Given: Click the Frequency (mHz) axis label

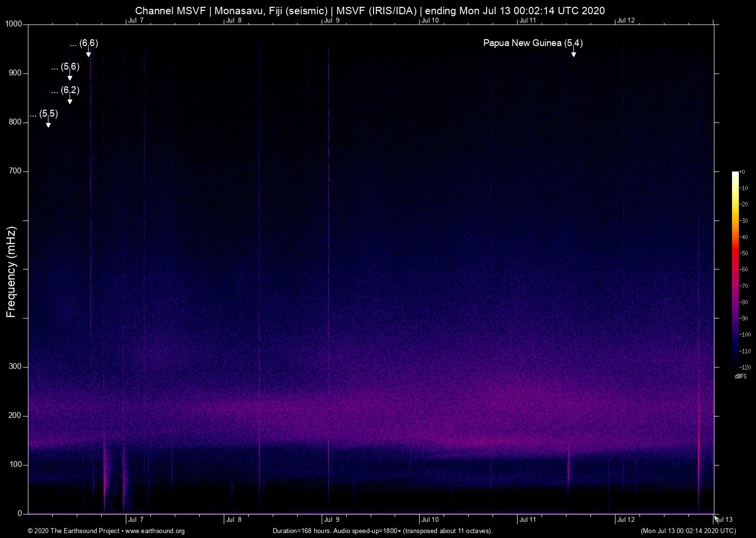Looking at the screenshot, I should [x=11, y=269].
